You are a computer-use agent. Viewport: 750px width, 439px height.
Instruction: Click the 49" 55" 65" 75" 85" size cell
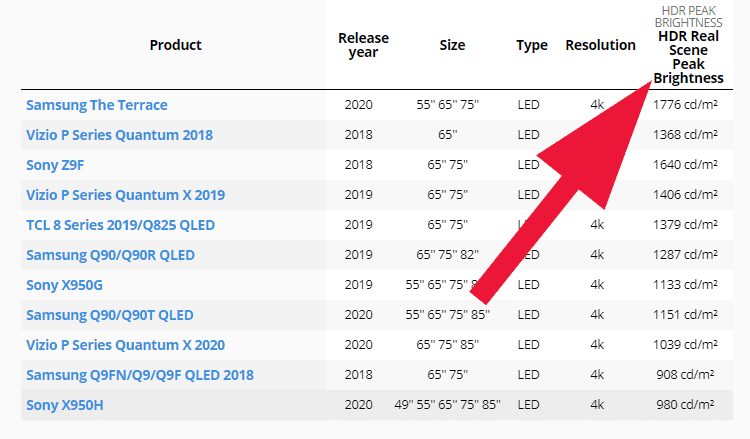click(448, 405)
